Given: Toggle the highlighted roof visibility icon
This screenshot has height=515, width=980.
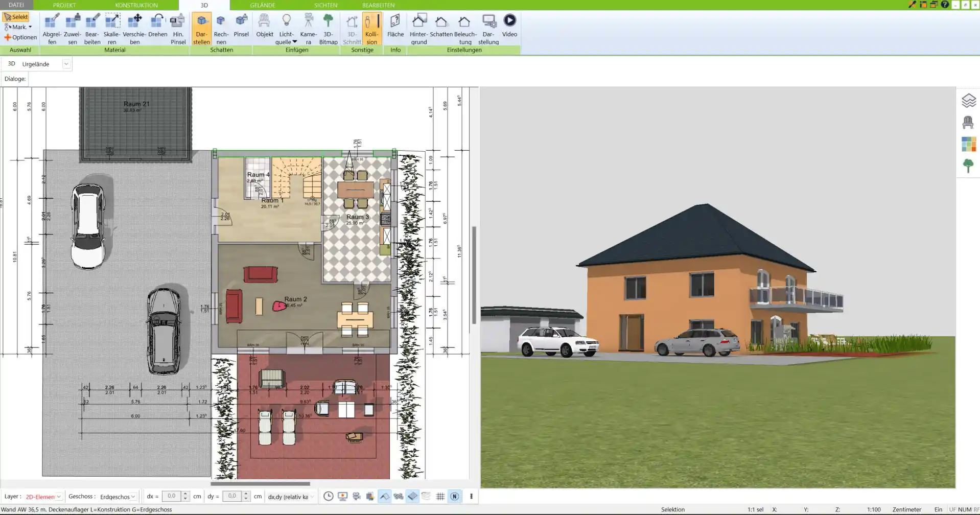Looking at the screenshot, I should pyautogui.click(x=385, y=496).
